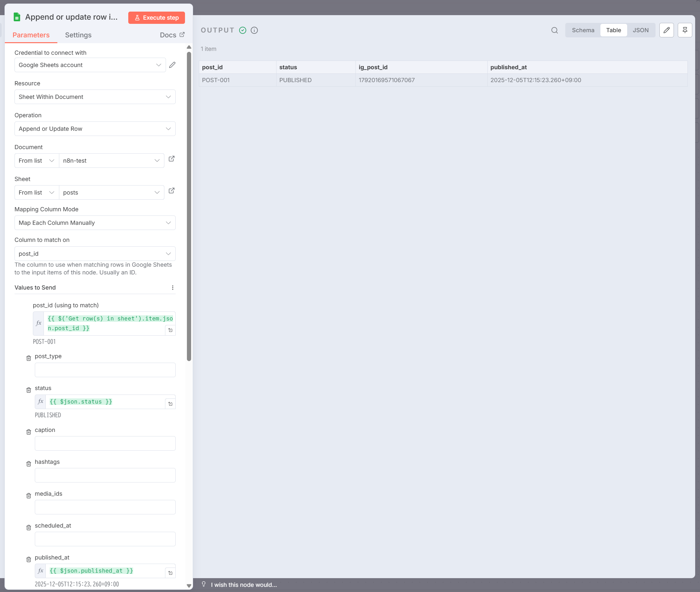Open the Values to Send three-dot menu

172,288
